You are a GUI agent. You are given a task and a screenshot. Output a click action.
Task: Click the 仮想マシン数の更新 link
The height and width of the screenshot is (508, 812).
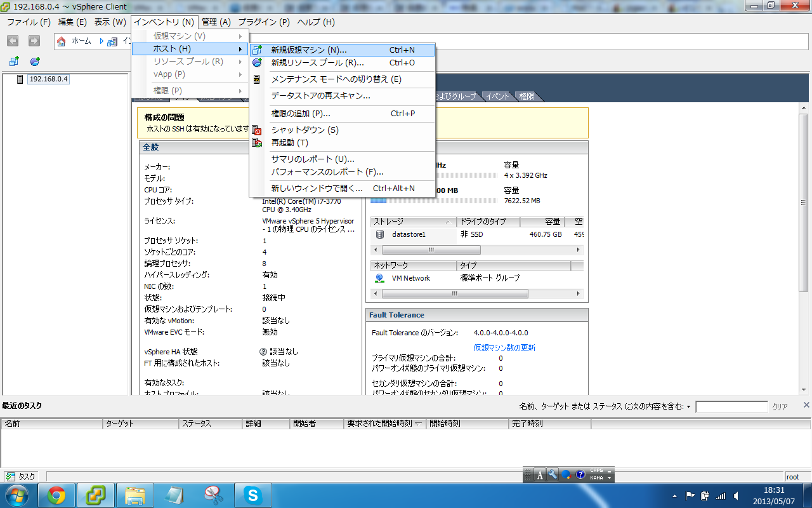click(504, 348)
